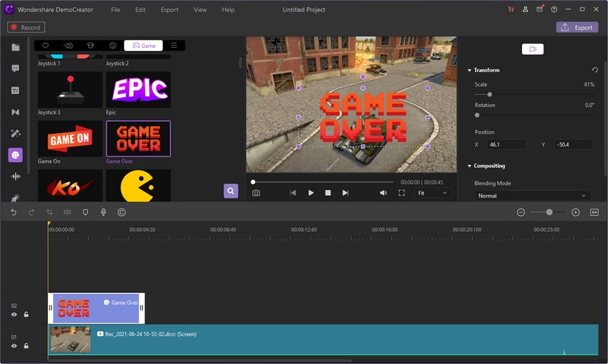Viewport: 608px width, 364px height.
Task: Undo the last action in timeline toolbar
Action: (14, 212)
